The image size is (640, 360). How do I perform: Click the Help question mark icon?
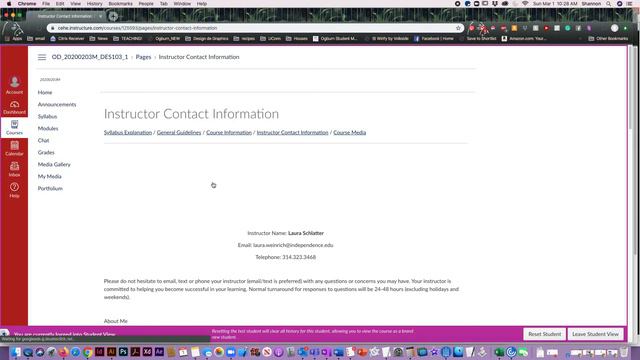pos(14,190)
